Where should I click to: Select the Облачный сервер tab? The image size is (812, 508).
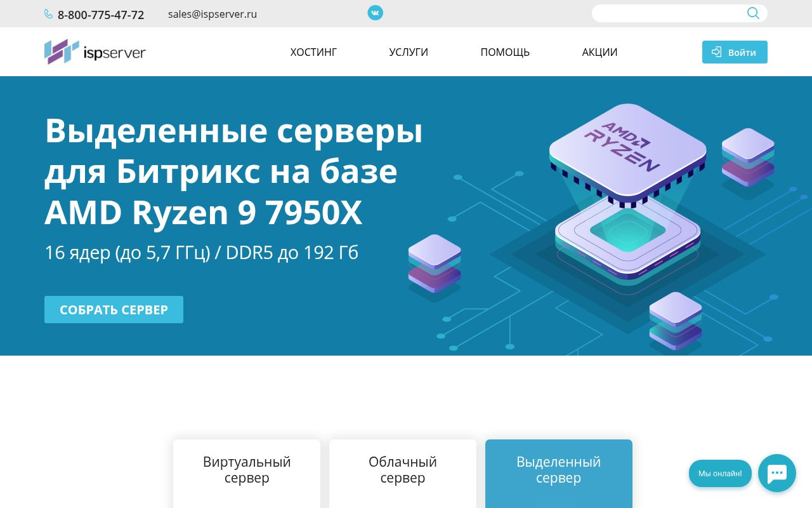(x=403, y=473)
